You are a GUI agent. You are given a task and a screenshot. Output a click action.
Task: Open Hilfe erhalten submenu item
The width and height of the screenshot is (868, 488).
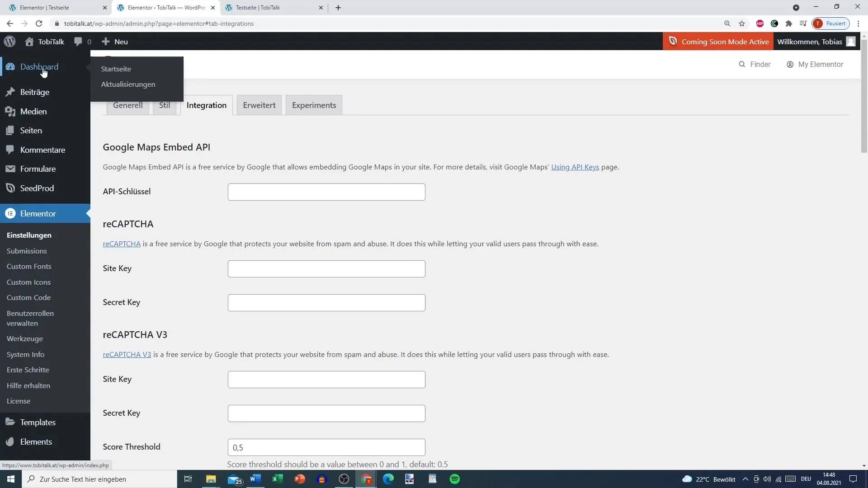coord(28,386)
